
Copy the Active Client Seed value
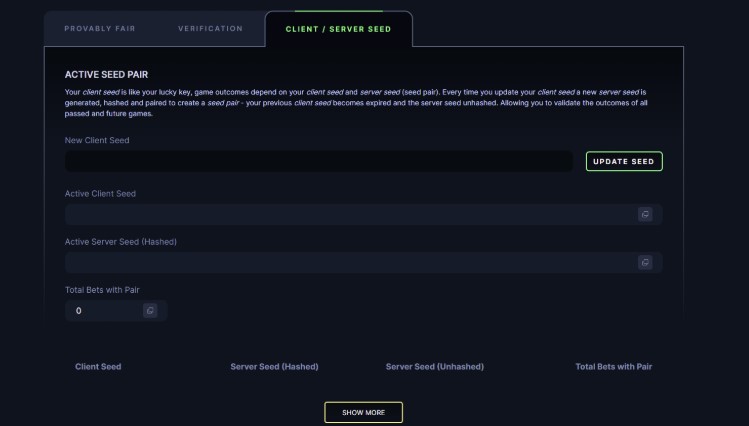tap(645, 214)
